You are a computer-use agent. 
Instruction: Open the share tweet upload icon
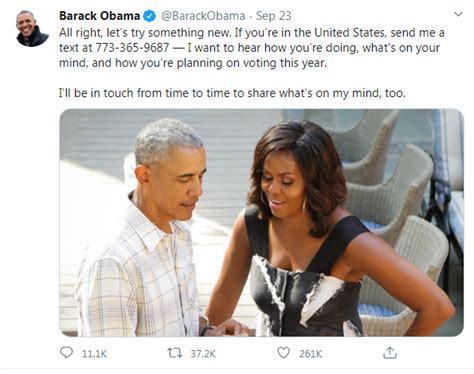(x=390, y=352)
